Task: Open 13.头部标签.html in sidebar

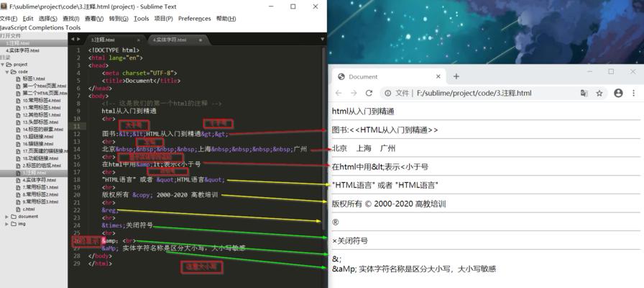Action: tap(41, 122)
